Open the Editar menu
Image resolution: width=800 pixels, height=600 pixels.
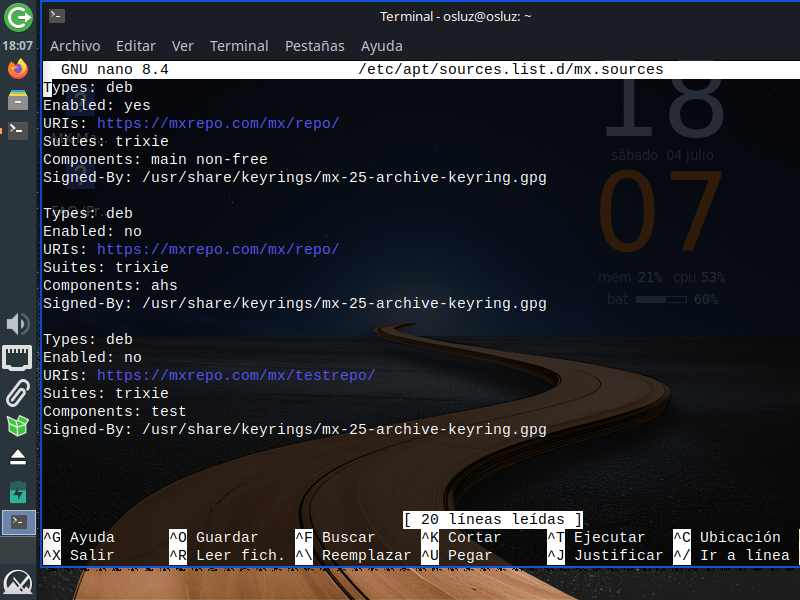[136, 46]
